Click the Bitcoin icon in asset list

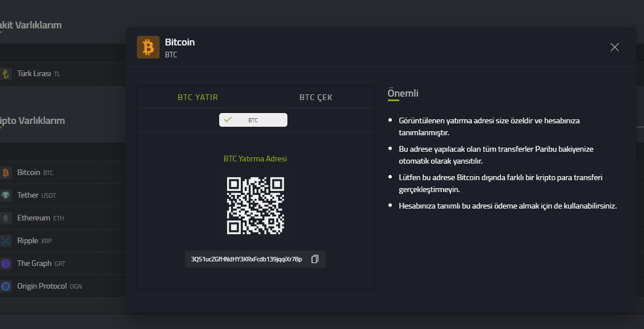pos(6,173)
